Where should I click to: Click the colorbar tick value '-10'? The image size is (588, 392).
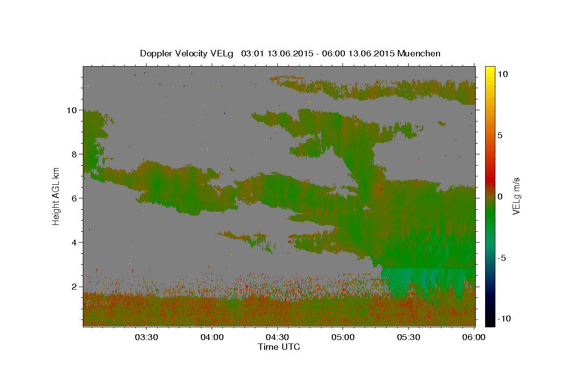pyautogui.click(x=503, y=318)
